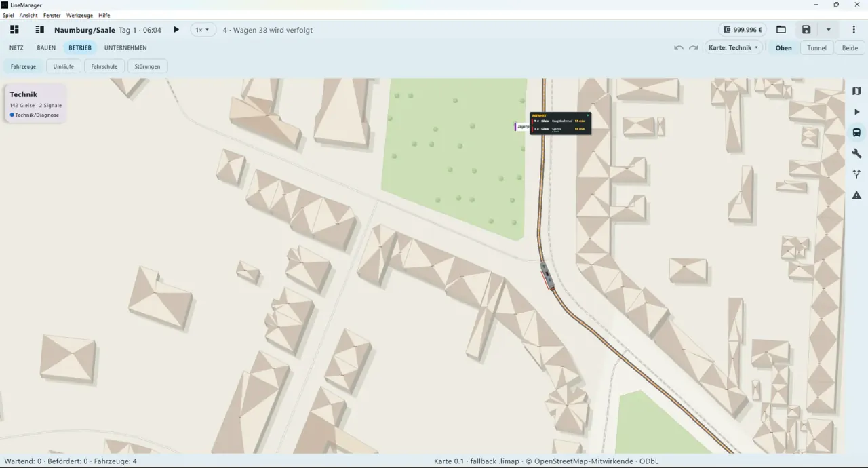
Task: Switch to the BAUEN tab
Action: (46, 48)
